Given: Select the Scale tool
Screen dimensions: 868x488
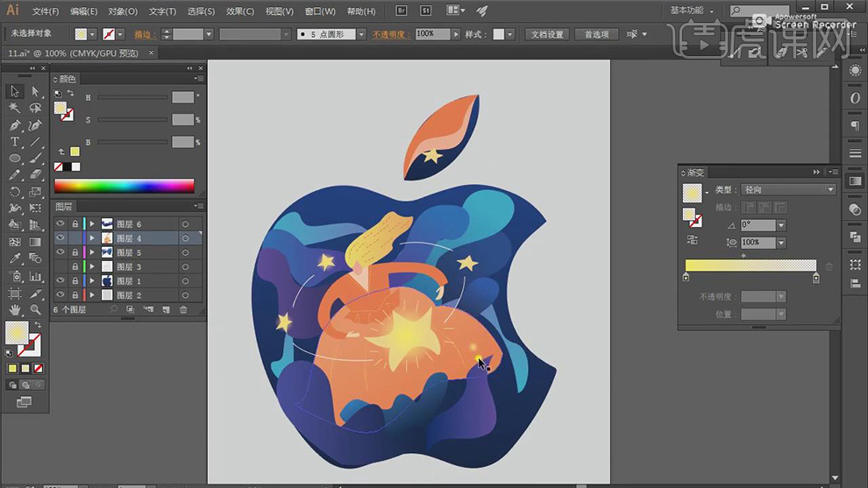Looking at the screenshot, I should point(35,192).
